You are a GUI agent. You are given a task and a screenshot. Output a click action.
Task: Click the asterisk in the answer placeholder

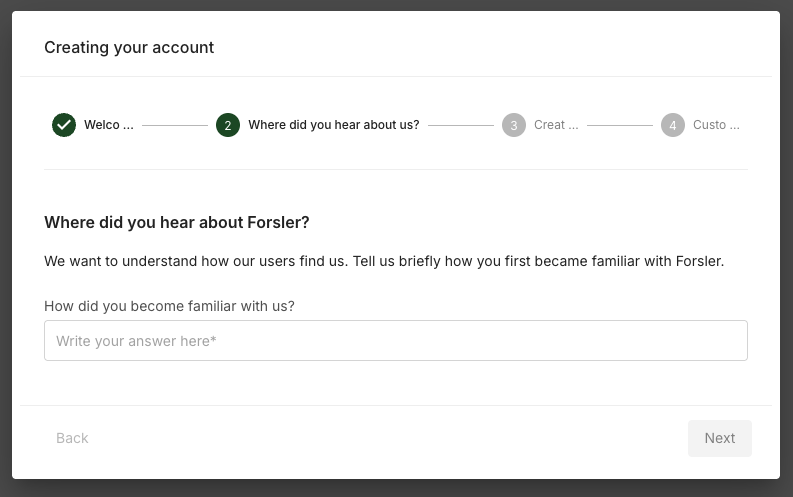coord(213,339)
